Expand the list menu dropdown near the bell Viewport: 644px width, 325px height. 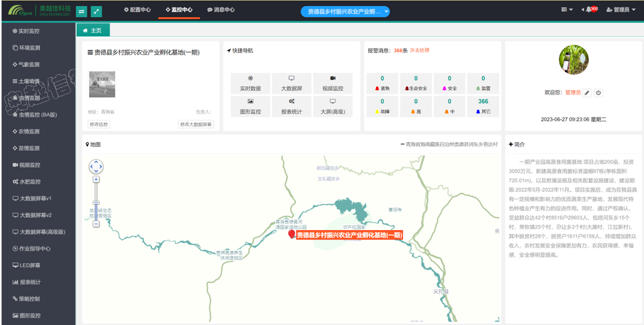pos(567,10)
